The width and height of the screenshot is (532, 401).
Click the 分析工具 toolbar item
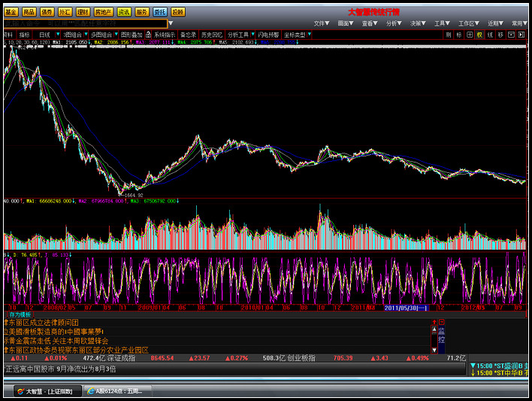[x=238, y=35]
